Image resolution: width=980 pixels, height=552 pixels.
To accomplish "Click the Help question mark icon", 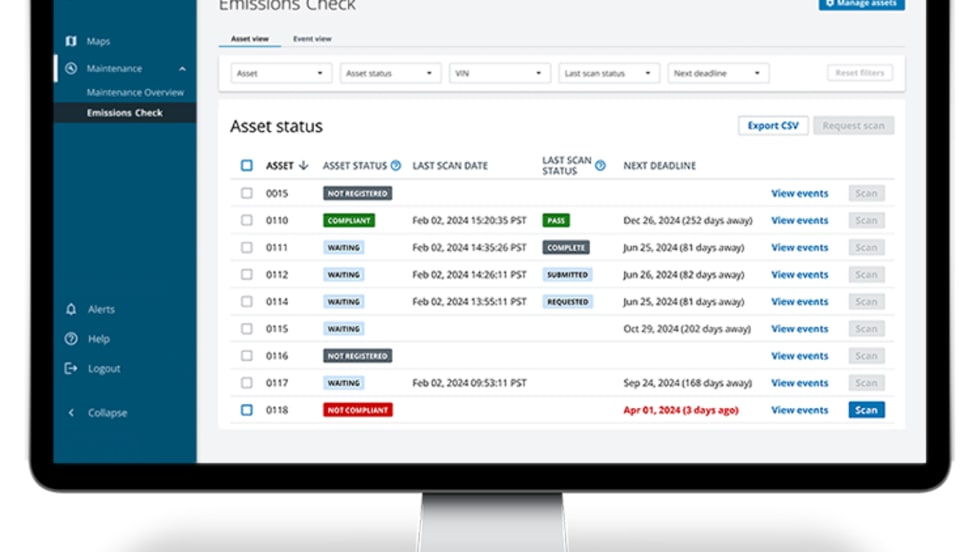I will [x=71, y=339].
